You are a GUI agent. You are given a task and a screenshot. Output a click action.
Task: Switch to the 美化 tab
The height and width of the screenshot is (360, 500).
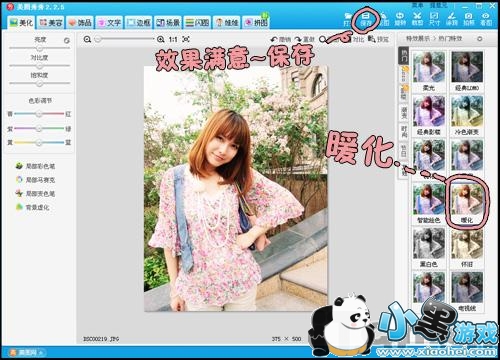click(22, 22)
